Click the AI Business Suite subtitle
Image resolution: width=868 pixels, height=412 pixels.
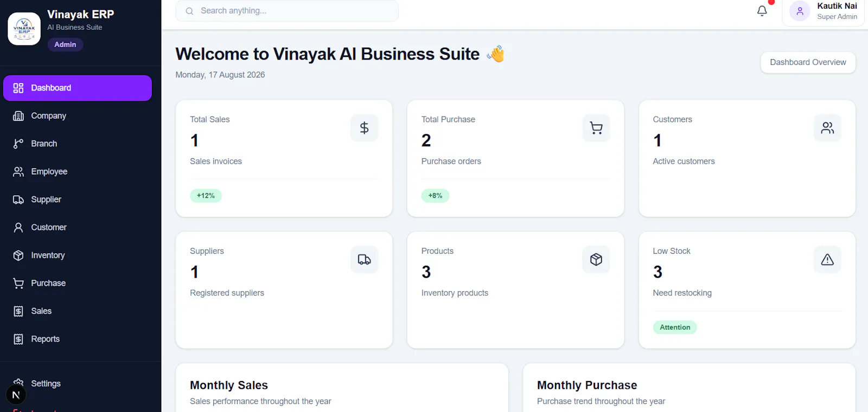(75, 27)
